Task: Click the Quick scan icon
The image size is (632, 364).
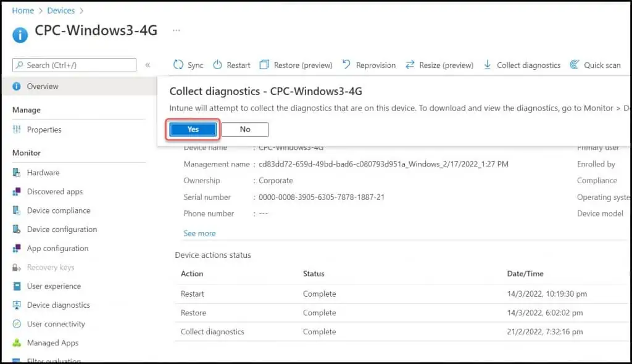Action: (575, 65)
